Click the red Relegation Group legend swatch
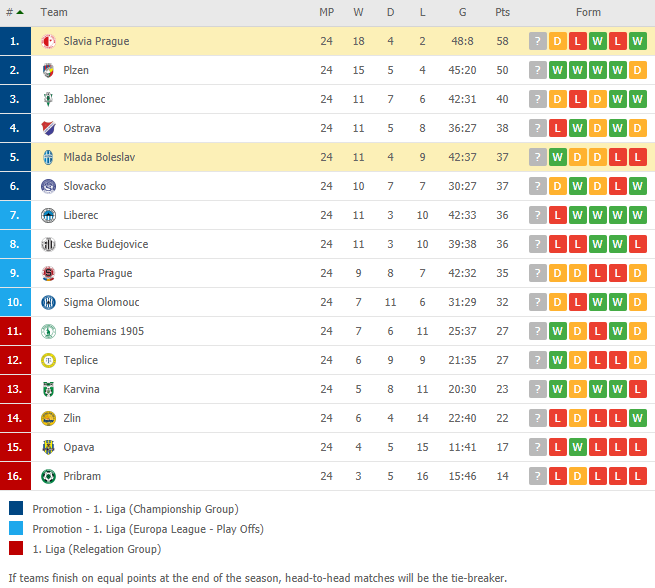Viewport: 655px width, 588px height. tap(15, 548)
